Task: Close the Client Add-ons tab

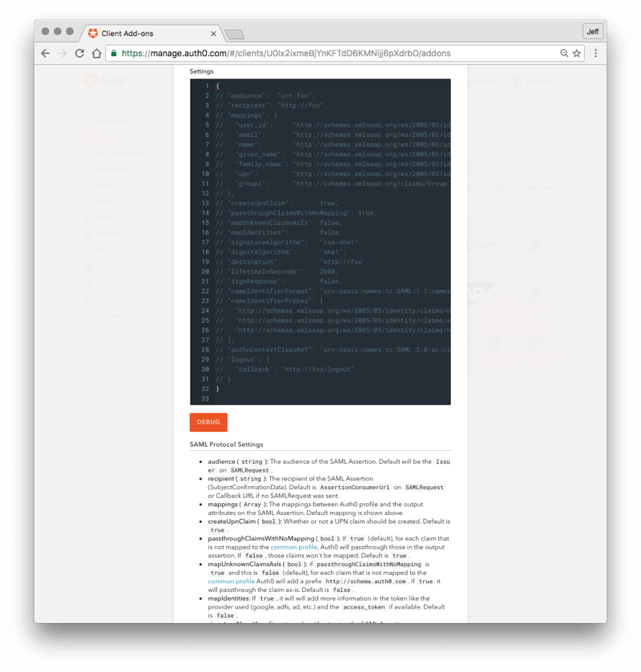Action: (x=213, y=34)
